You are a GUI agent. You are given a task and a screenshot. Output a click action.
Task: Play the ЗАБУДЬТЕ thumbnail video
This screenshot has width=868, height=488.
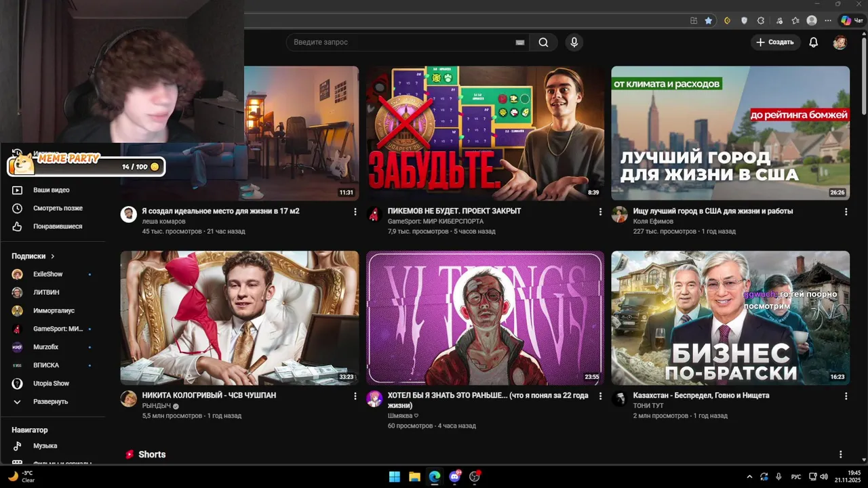[485, 133]
